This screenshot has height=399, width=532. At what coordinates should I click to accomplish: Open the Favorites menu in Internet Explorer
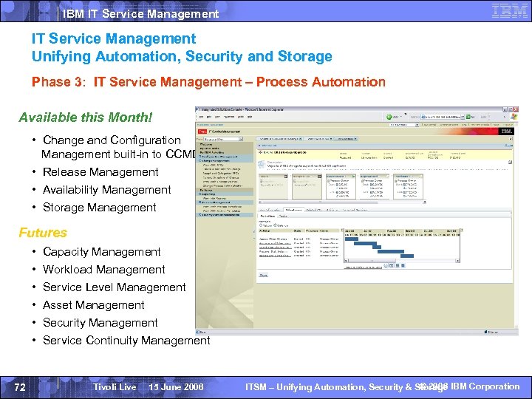tap(229, 117)
